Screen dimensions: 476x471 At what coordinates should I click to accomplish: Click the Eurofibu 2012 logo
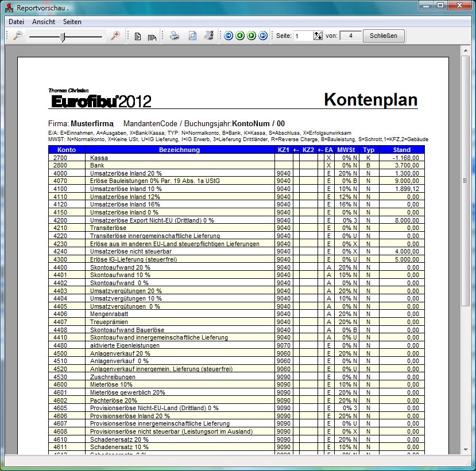[x=100, y=99]
